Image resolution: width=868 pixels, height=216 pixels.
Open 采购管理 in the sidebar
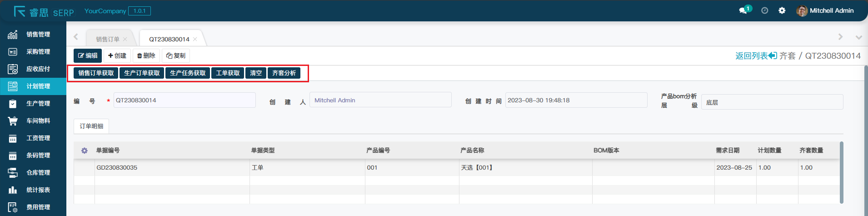pos(38,52)
